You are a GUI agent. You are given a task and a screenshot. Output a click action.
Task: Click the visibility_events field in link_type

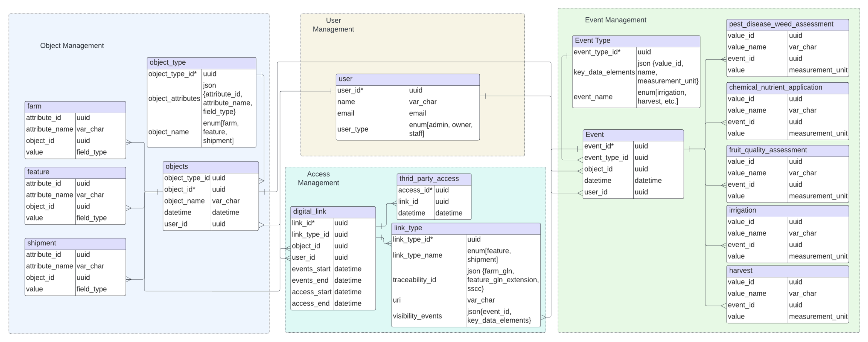tap(417, 316)
